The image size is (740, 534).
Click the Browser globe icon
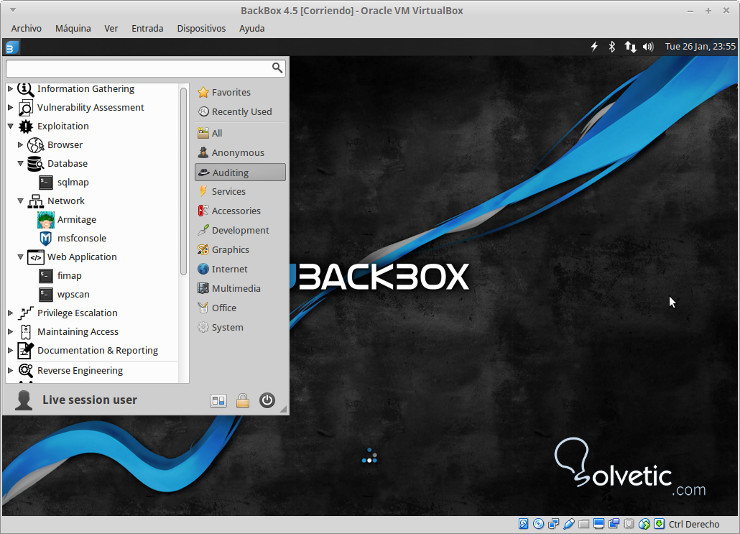(35, 145)
